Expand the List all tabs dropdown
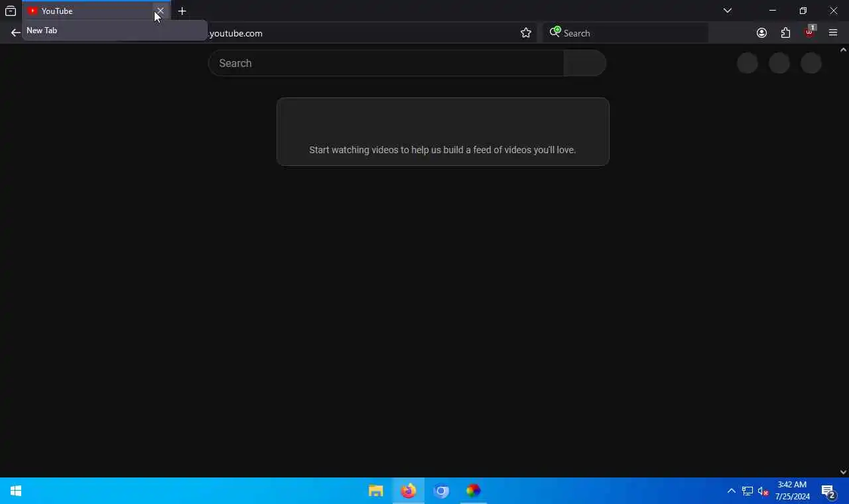The image size is (849, 504). click(728, 11)
